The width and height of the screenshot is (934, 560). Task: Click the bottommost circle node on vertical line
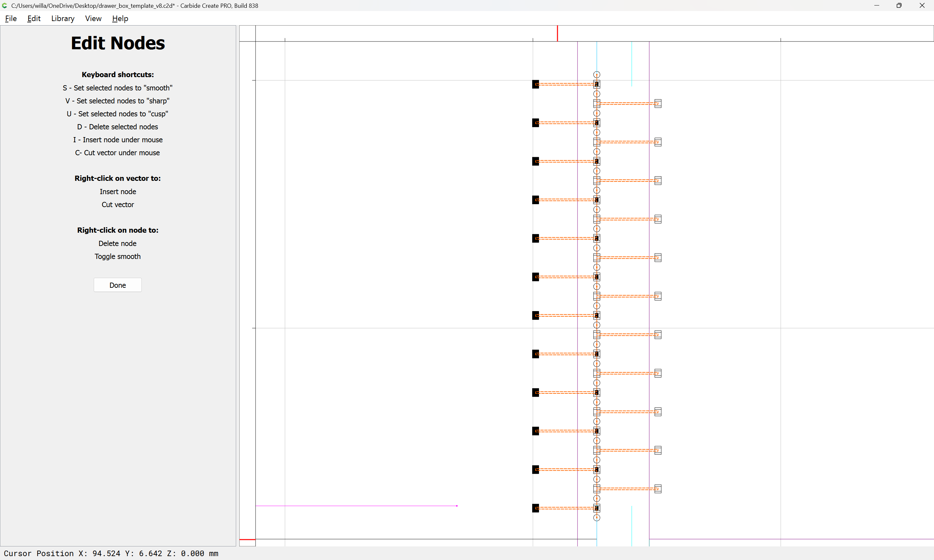coord(596,518)
